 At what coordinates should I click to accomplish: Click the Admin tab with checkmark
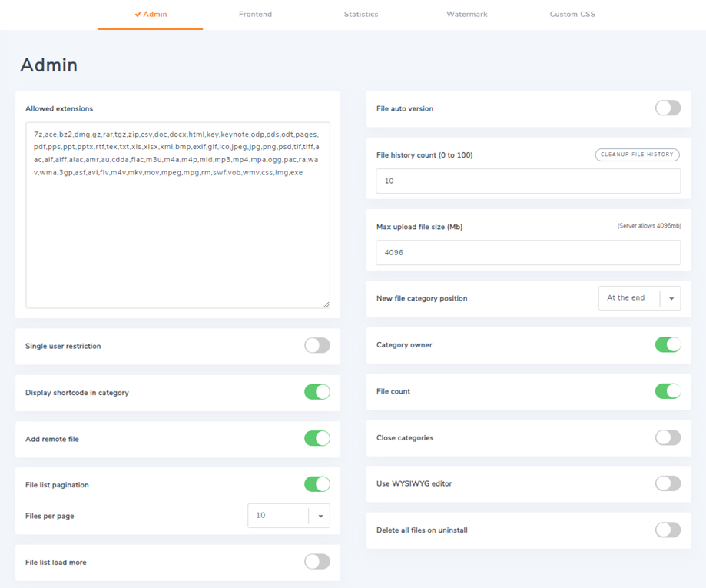coord(151,15)
